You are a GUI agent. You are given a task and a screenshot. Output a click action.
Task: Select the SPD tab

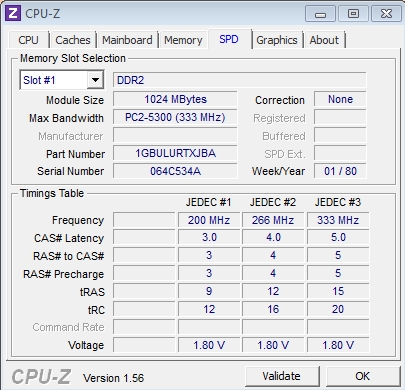[x=229, y=39]
